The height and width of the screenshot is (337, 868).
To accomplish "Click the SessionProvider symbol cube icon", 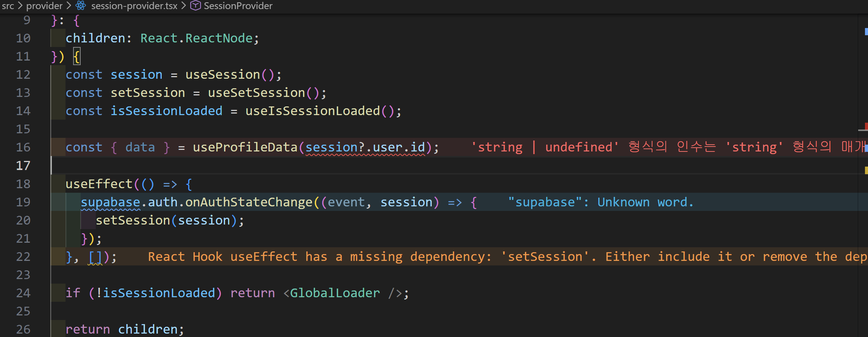I will click(195, 6).
